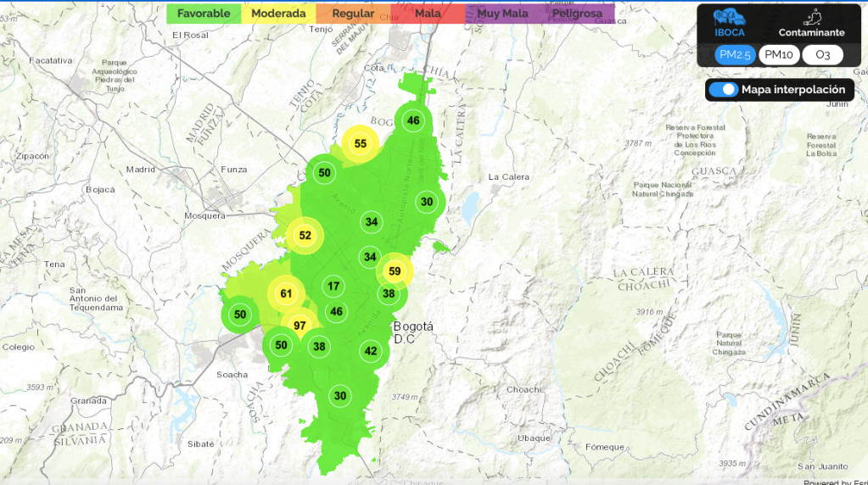This screenshot has width=868, height=485.
Task: Open the green 34 marker beside yellow 59
Action: [x=370, y=257]
